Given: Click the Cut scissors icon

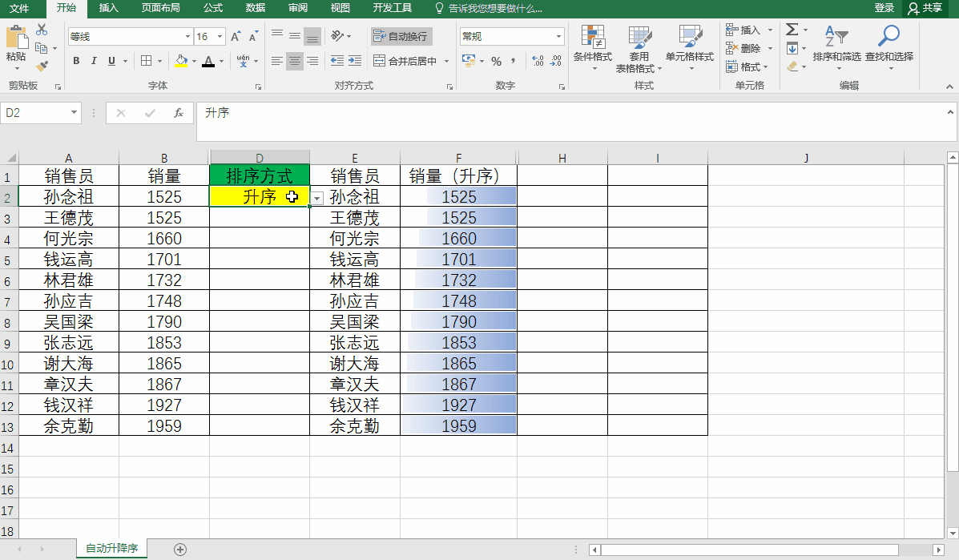Looking at the screenshot, I should tap(42, 30).
